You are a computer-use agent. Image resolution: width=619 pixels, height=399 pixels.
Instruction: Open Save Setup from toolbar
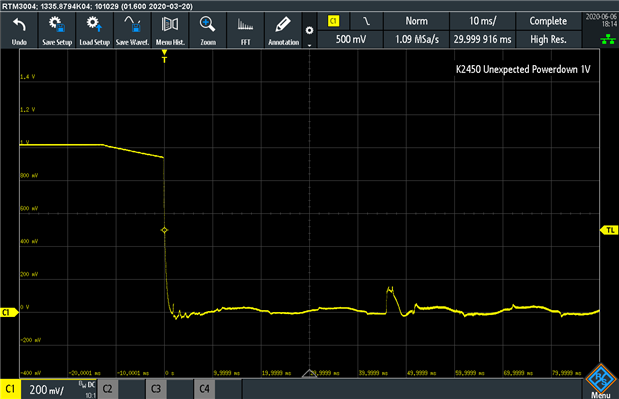pyautogui.click(x=57, y=30)
